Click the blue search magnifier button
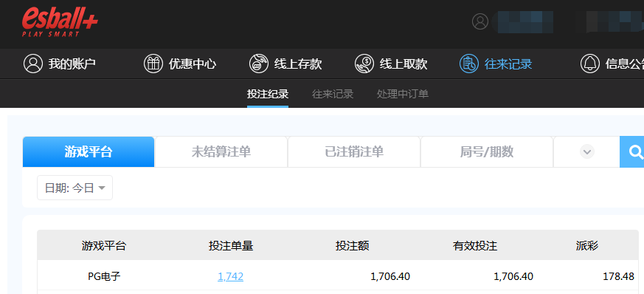644x294 pixels. (x=633, y=152)
